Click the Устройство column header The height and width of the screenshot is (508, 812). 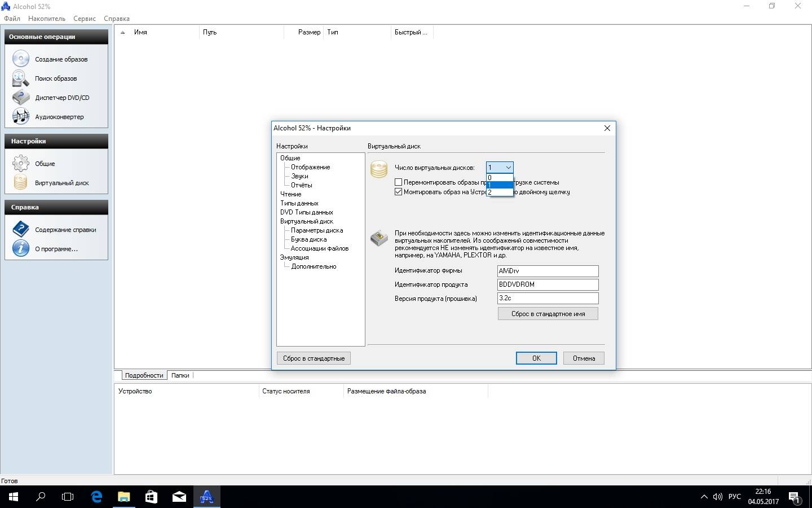tap(187, 391)
